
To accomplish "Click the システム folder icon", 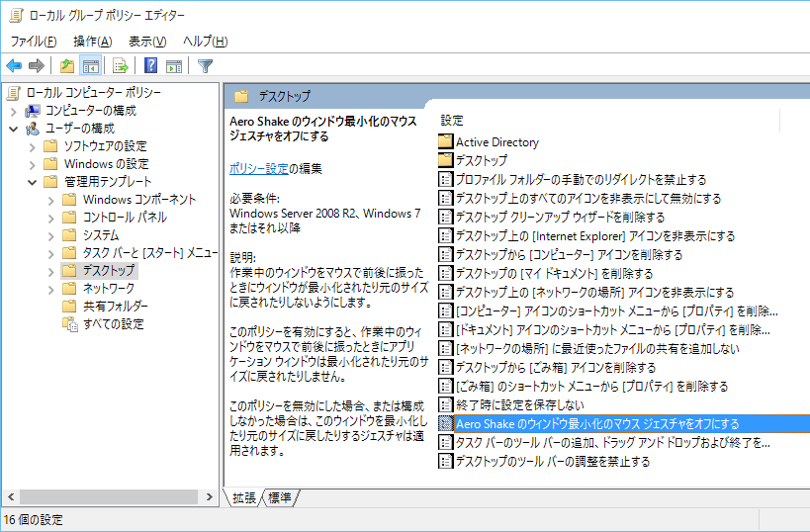I will tap(69, 235).
